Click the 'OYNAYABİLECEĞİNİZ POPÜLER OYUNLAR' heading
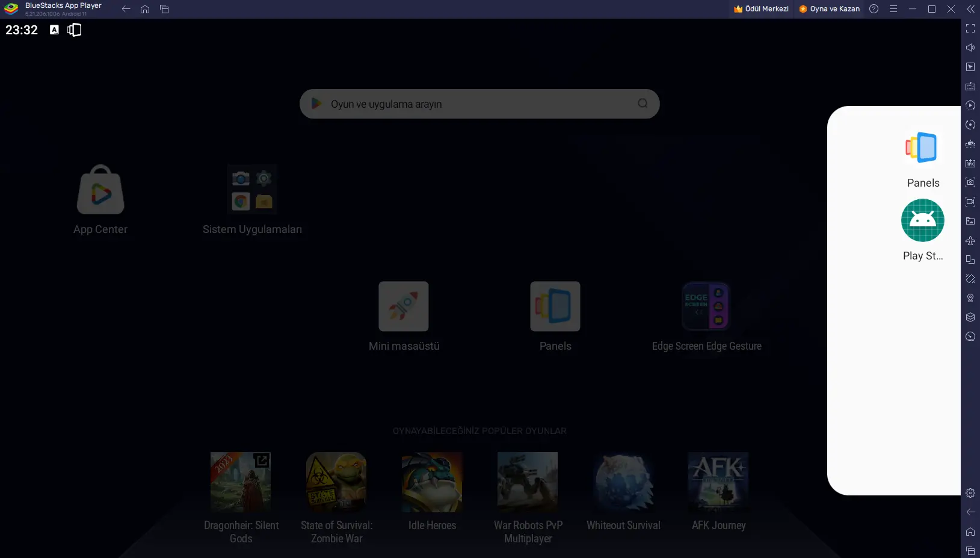 pyautogui.click(x=479, y=431)
